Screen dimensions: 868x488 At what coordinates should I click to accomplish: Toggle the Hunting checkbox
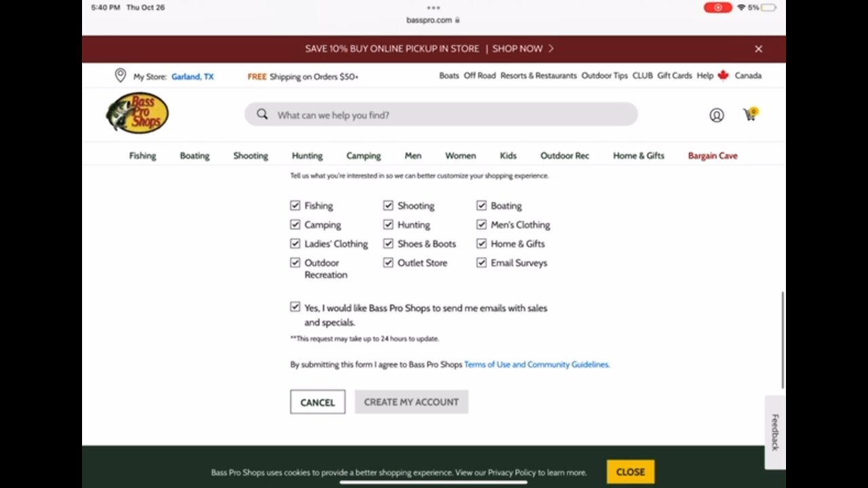coord(388,224)
